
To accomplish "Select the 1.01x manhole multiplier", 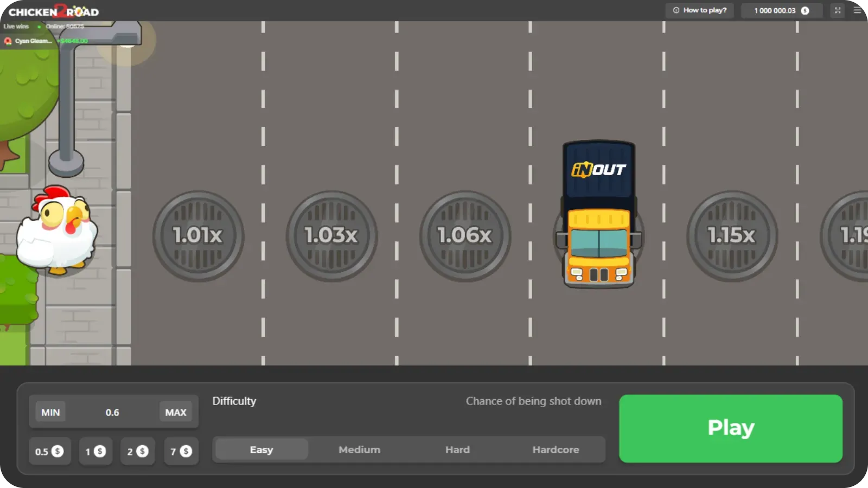I will 198,236.
